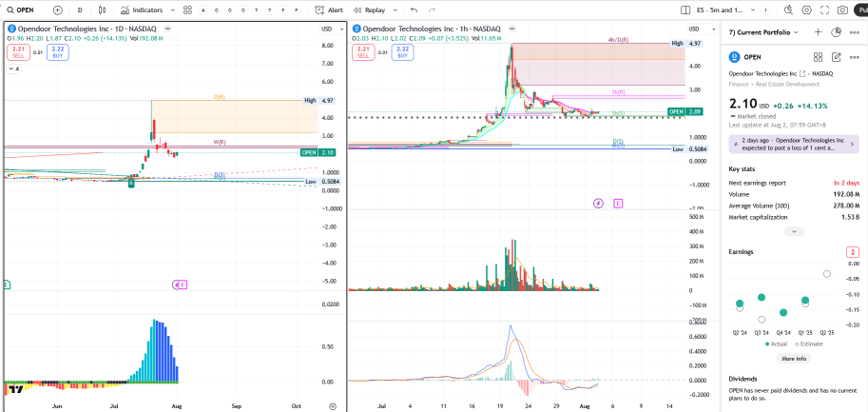Undo the last chart action
The height and width of the screenshot is (412, 868).
[x=415, y=10]
